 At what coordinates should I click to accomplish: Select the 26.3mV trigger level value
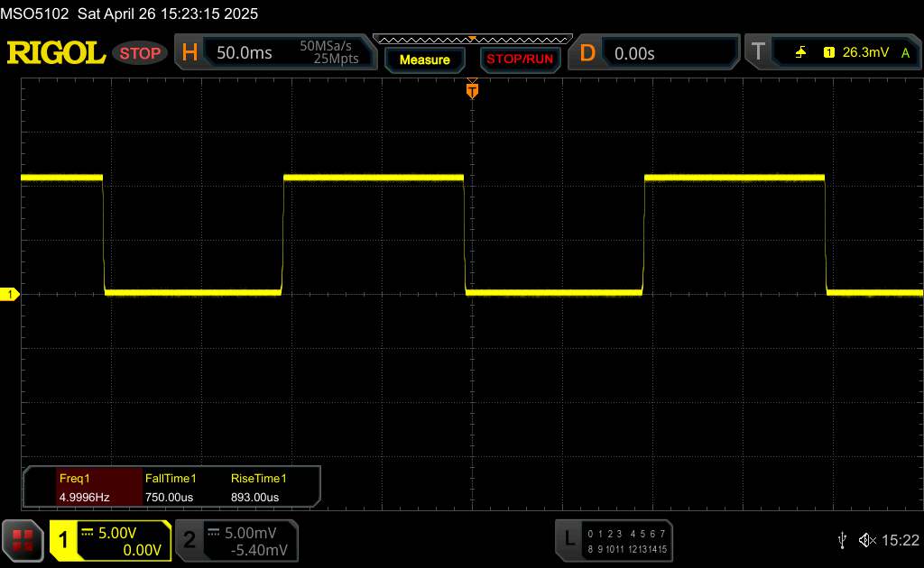tap(865, 52)
